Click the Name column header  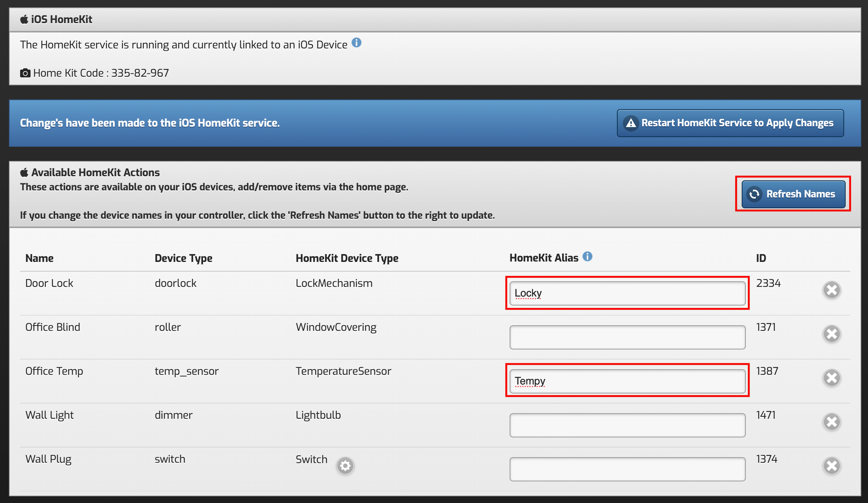click(39, 258)
